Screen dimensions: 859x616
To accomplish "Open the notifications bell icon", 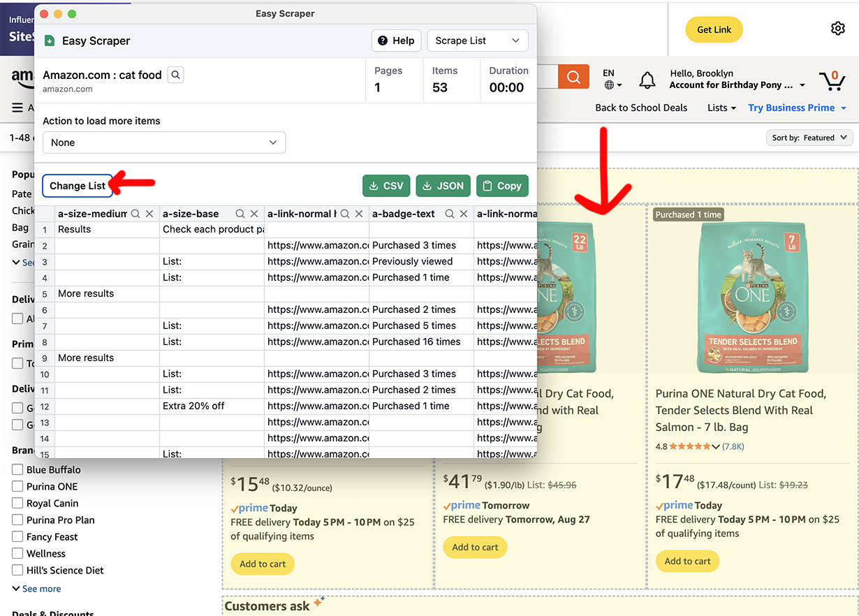I will pyautogui.click(x=647, y=80).
